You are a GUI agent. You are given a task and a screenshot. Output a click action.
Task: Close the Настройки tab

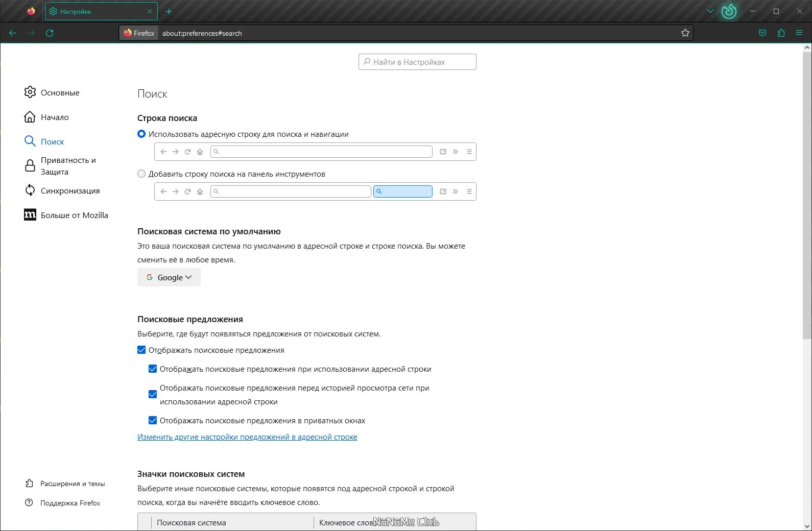pos(150,11)
